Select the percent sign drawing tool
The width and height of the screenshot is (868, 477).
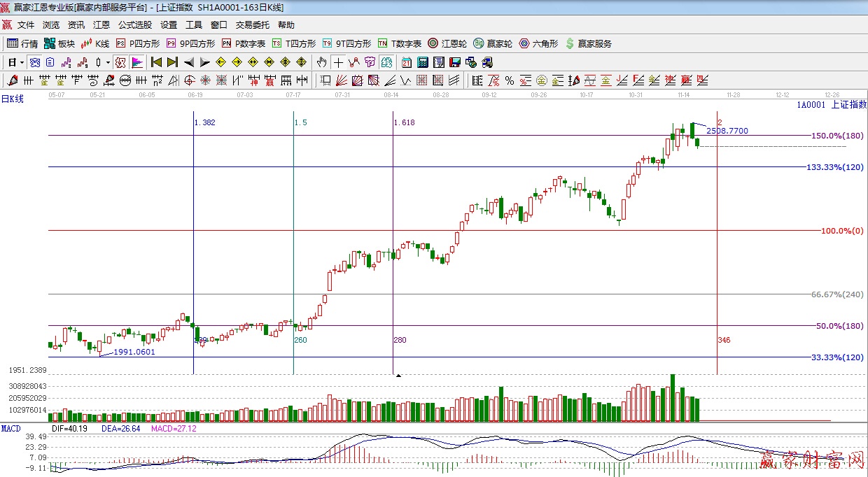click(509, 80)
